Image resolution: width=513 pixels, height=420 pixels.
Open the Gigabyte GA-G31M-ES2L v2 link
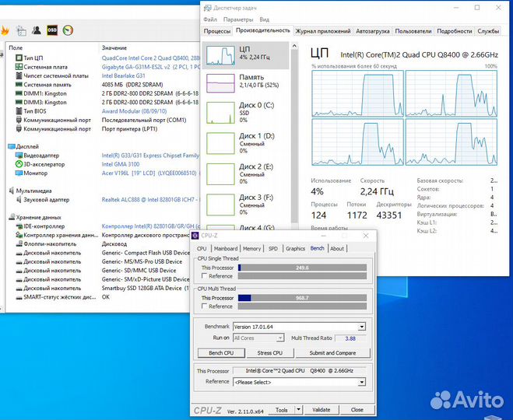pos(151,67)
